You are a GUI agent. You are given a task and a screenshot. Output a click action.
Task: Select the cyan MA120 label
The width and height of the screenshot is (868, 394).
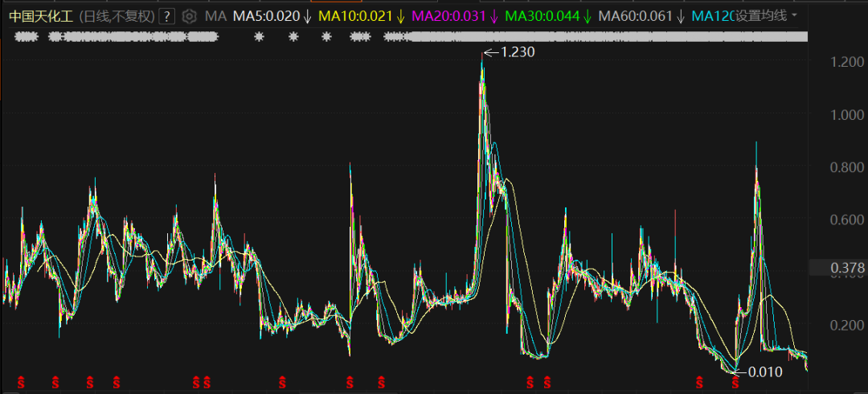[712, 16]
